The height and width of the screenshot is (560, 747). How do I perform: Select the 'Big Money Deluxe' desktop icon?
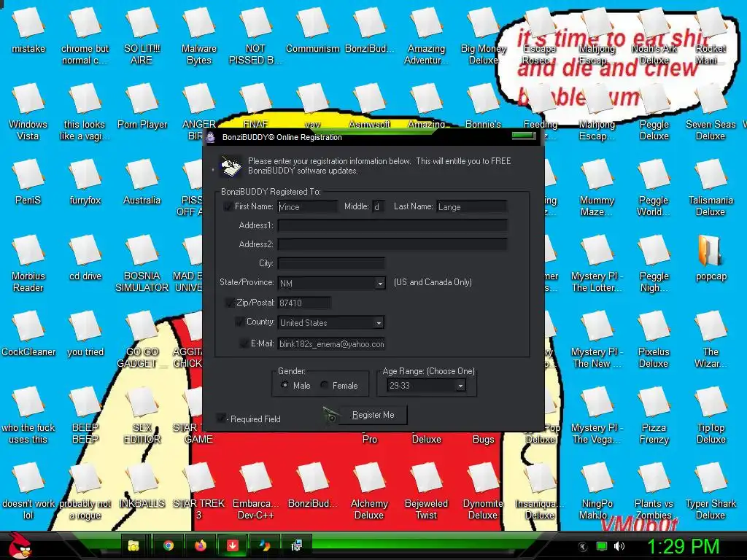[483, 36]
